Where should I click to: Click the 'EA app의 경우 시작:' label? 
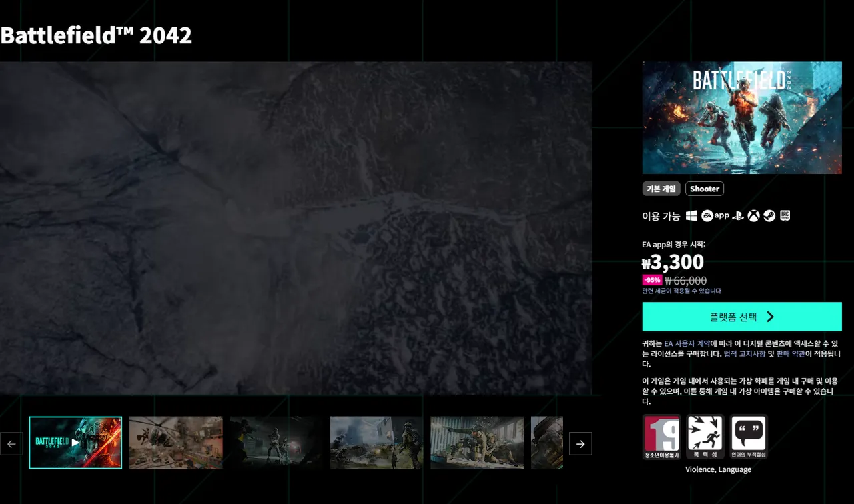(673, 245)
